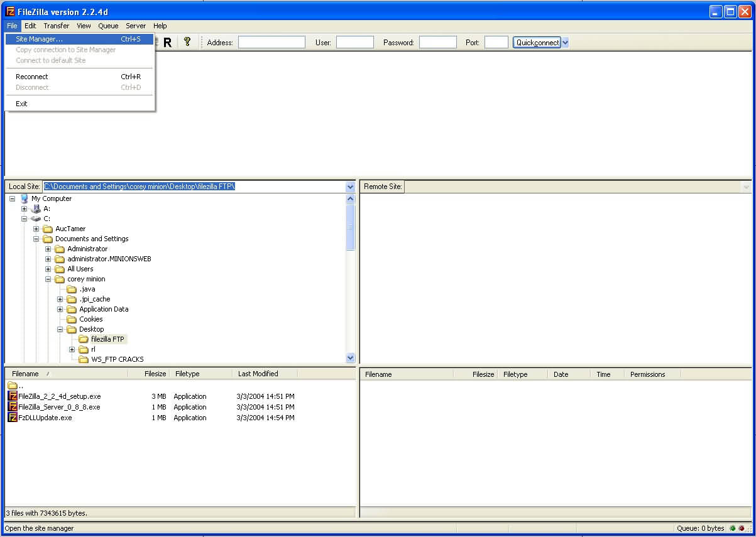Click the AucTamer folder icon
The width and height of the screenshot is (756, 537).
coord(48,229)
